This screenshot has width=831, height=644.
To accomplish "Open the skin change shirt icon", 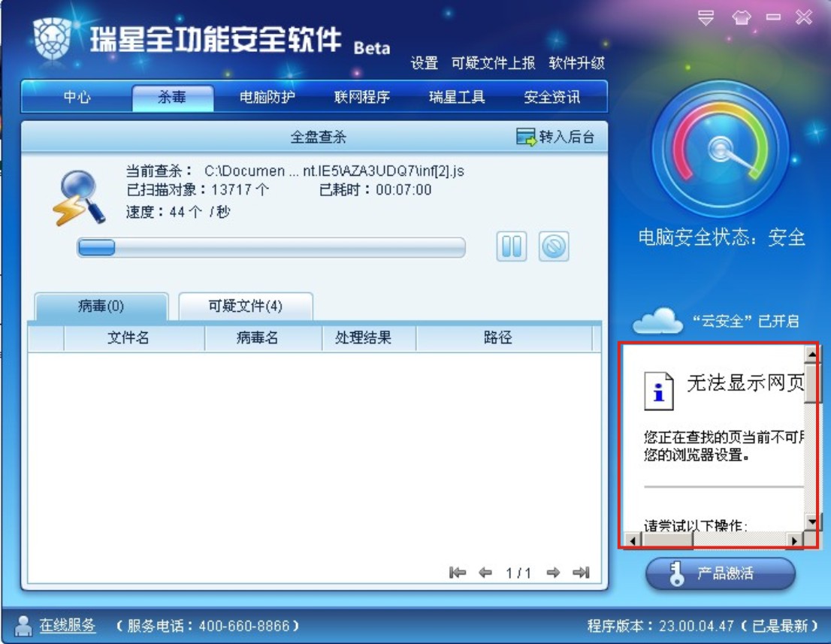I will 742,17.
